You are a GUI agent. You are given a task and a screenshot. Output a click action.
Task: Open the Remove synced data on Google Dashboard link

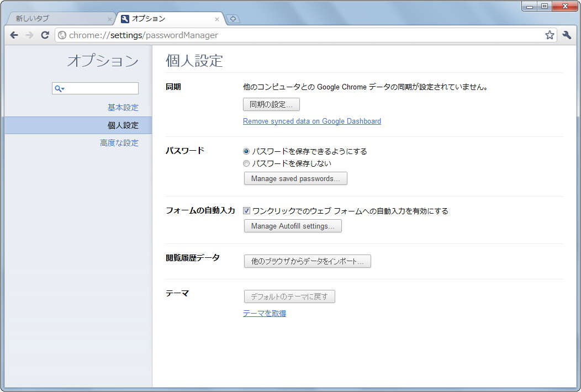(x=311, y=121)
